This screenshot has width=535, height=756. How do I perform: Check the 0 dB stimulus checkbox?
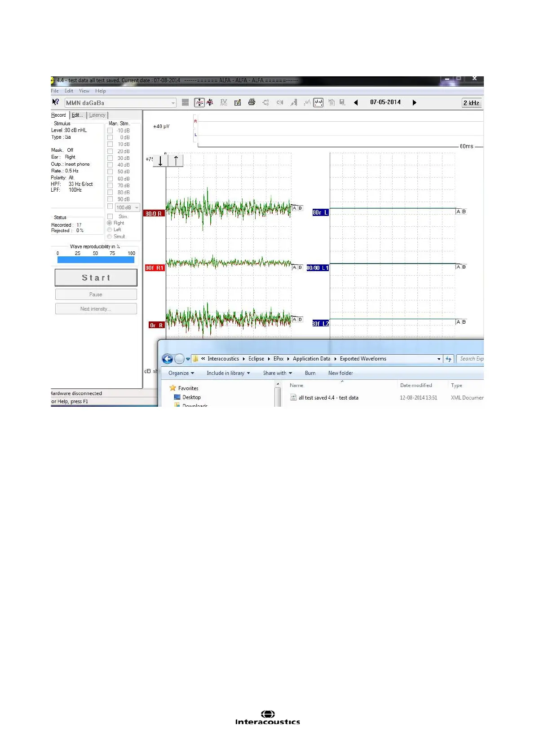click(110, 137)
